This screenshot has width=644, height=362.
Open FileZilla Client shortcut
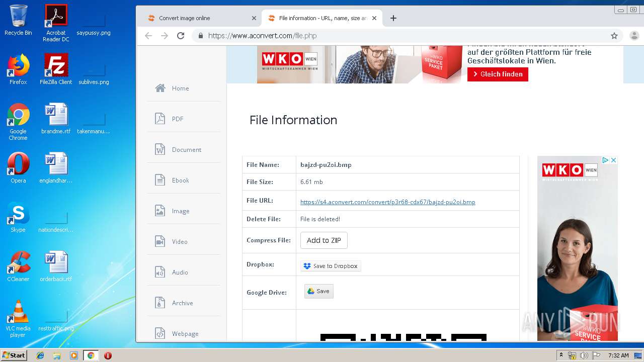(56, 69)
